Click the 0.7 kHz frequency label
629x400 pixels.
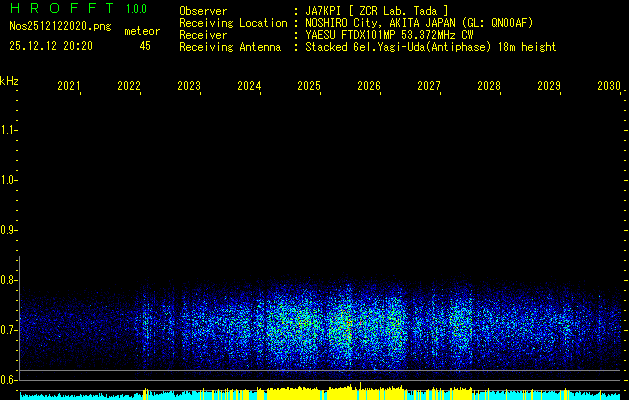tap(9, 330)
